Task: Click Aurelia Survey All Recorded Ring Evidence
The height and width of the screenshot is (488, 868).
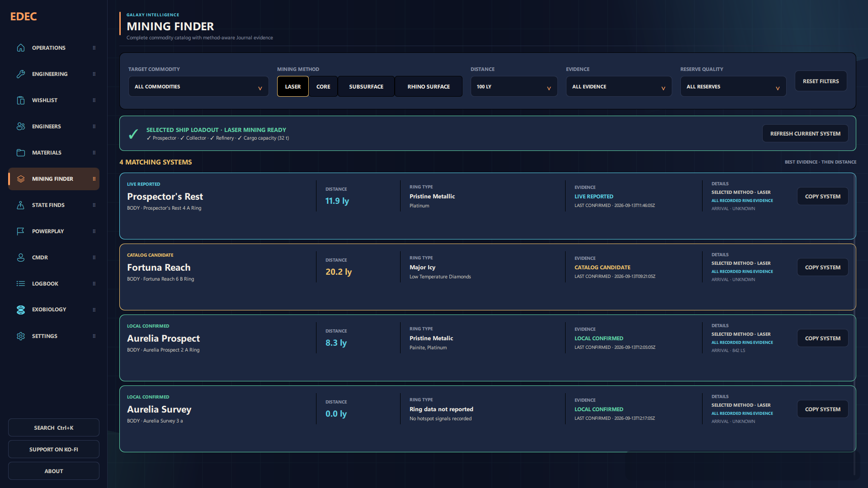Action: [742, 413]
